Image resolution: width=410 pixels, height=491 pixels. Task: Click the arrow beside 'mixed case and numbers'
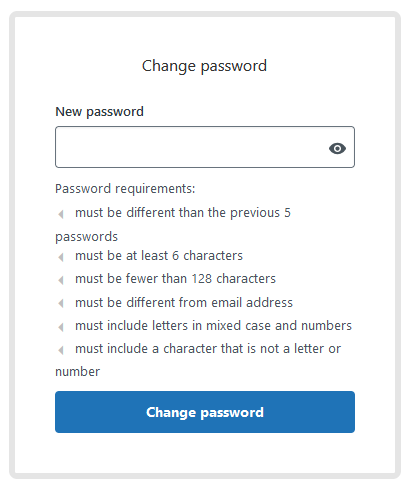click(x=61, y=327)
